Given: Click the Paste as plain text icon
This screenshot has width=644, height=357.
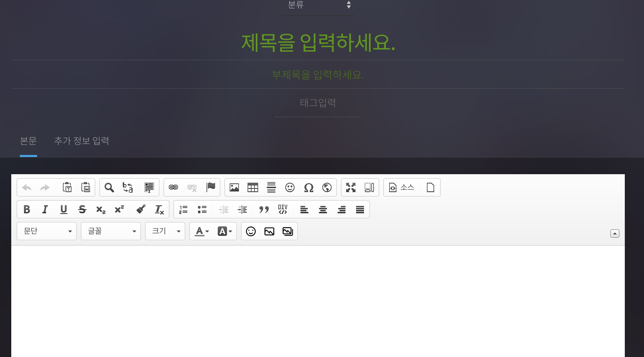Looking at the screenshot, I should tap(67, 187).
